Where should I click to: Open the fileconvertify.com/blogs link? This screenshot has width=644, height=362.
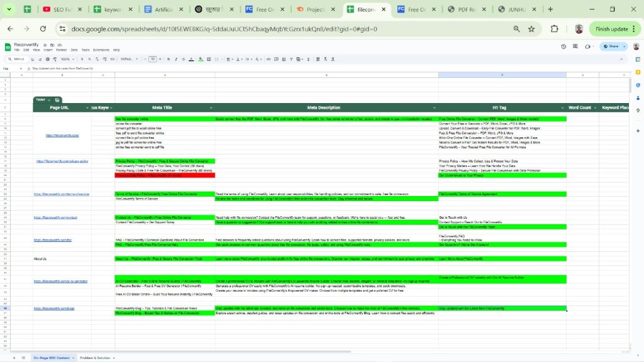pyautogui.click(x=54, y=309)
